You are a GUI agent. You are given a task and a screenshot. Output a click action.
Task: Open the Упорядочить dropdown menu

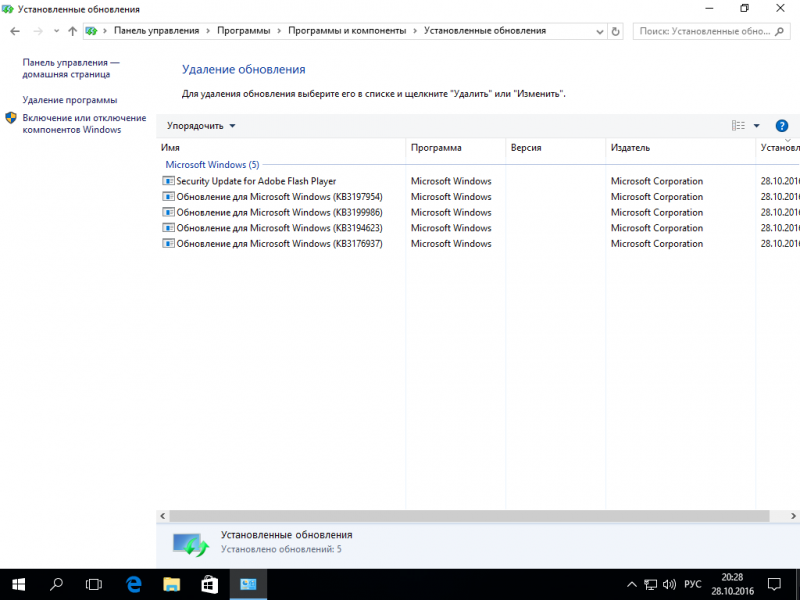coord(201,126)
